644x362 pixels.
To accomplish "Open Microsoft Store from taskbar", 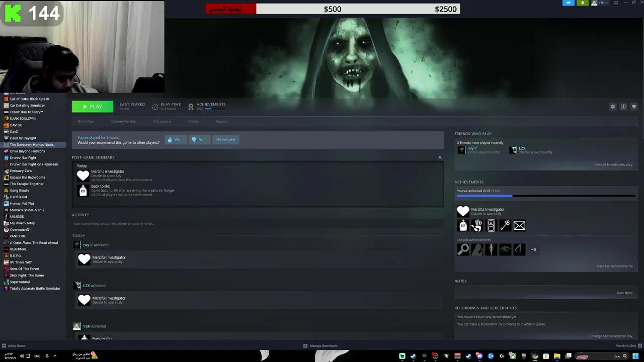I will coord(546,356).
